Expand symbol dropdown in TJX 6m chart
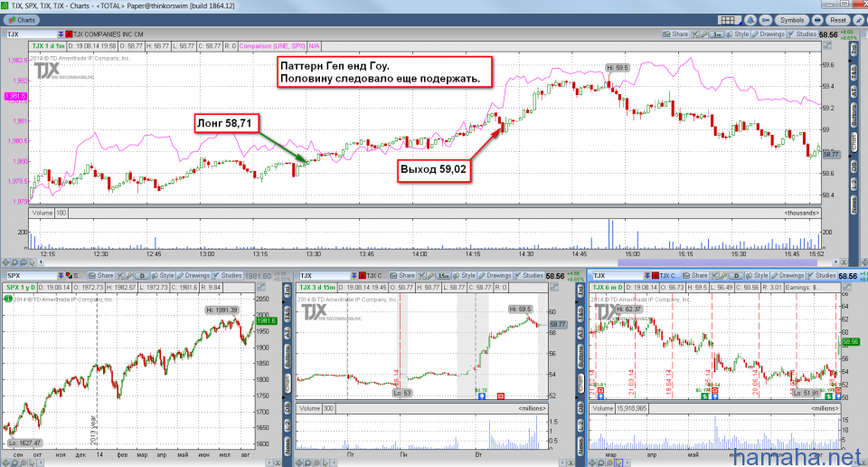 click(x=647, y=275)
